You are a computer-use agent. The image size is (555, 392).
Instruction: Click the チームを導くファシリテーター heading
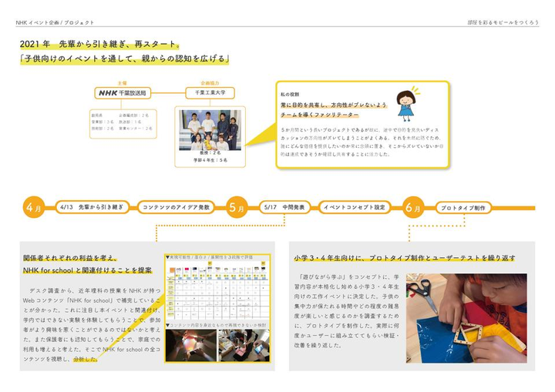pyautogui.click(x=320, y=115)
